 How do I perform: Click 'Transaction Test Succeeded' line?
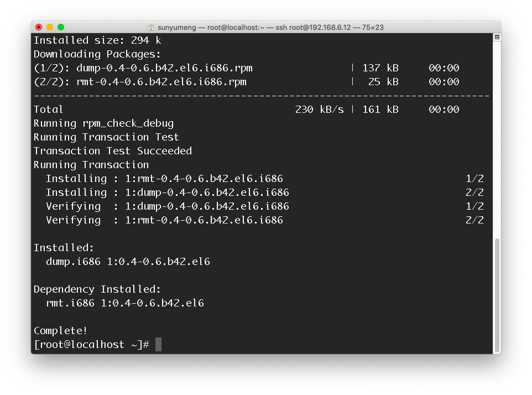113,150
